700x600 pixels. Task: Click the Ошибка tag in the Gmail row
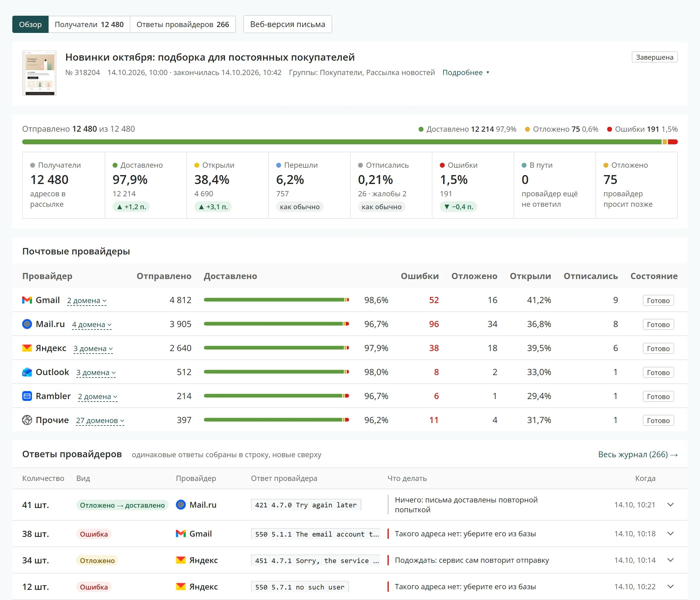pyautogui.click(x=94, y=534)
